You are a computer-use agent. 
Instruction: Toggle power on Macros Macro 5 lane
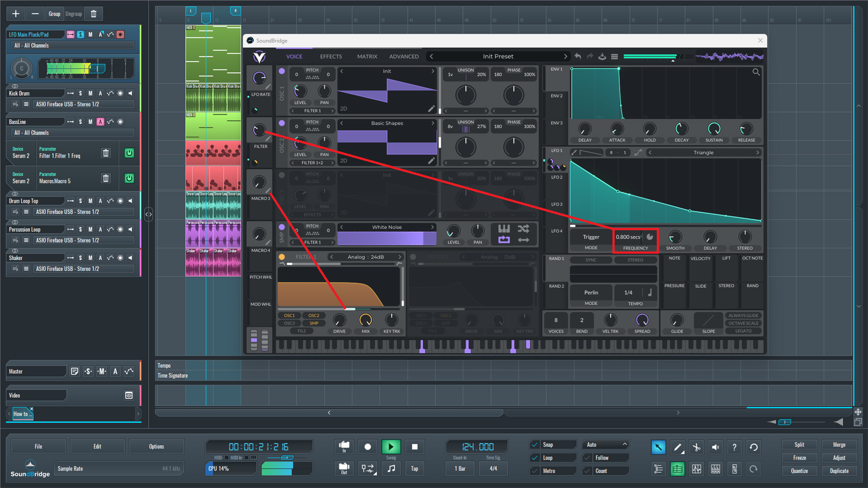(x=129, y=178)
